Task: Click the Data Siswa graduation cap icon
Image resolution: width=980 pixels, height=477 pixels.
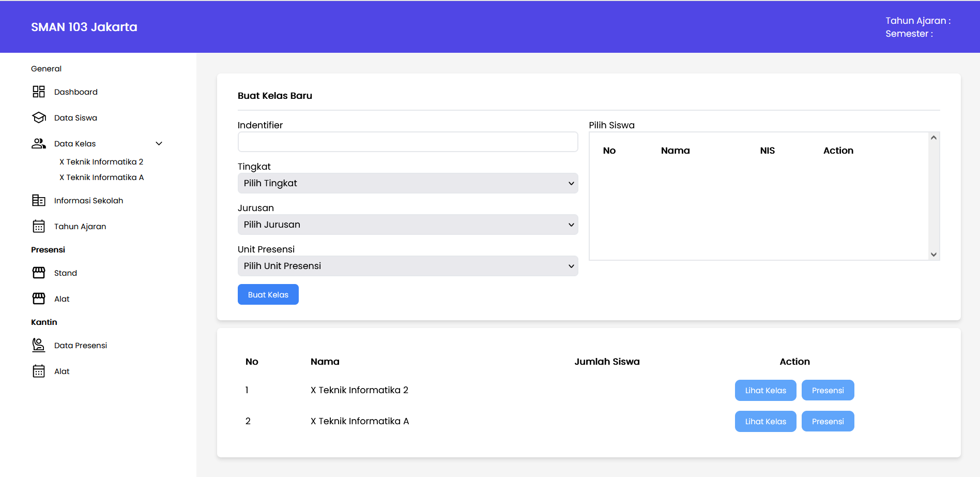Action: pos(39,117)
